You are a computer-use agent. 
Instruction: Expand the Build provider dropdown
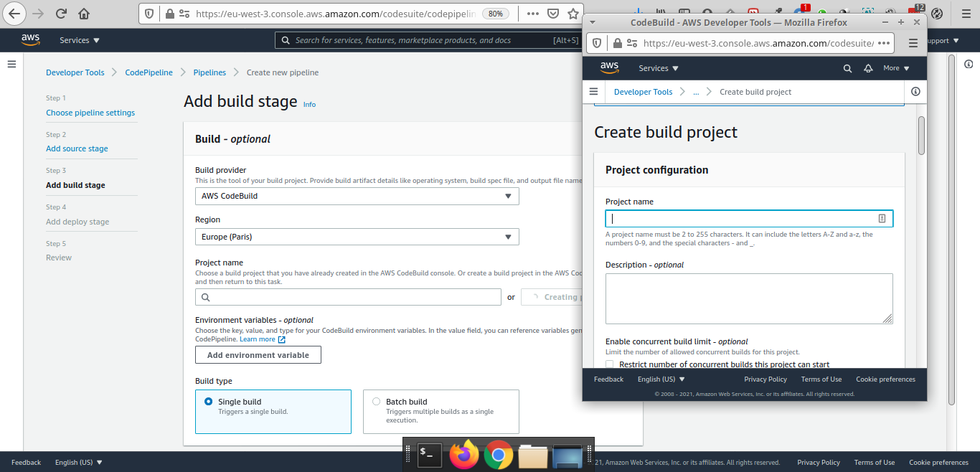click(x=357, y=196)
